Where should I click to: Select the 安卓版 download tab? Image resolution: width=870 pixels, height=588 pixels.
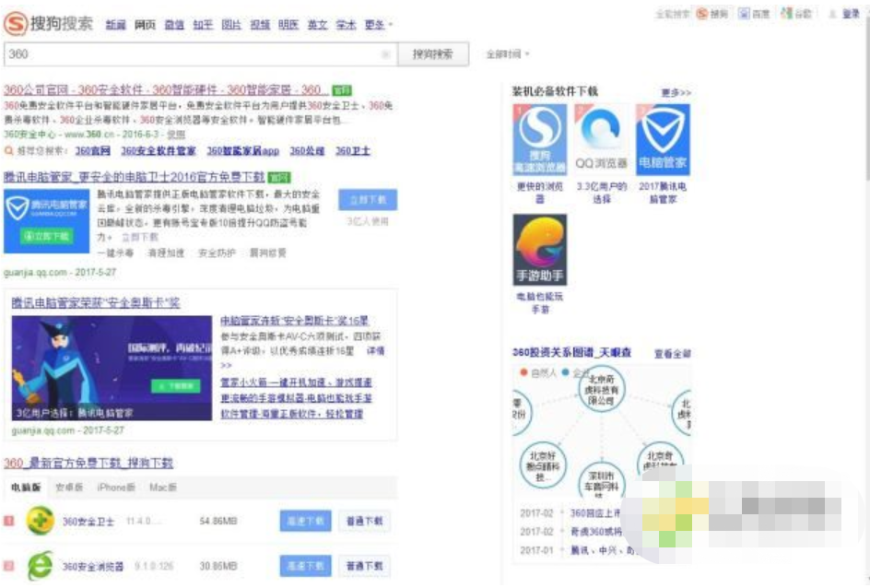pos(69,487)
